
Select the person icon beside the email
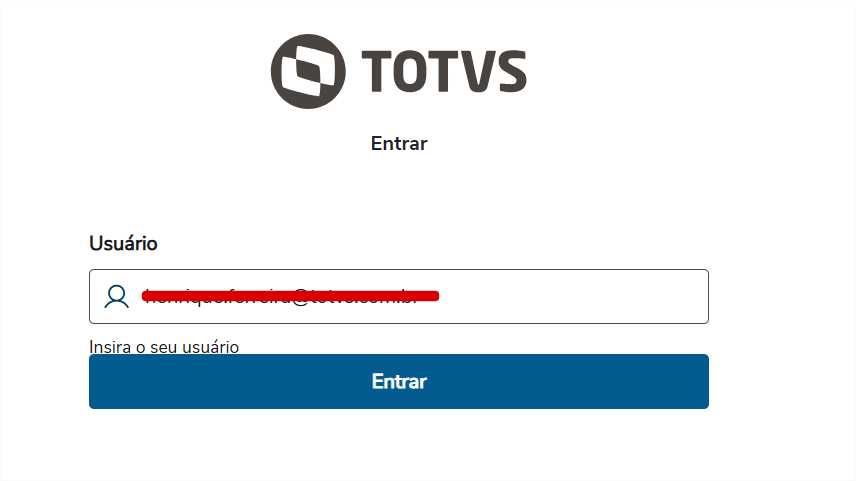[116, 296]
